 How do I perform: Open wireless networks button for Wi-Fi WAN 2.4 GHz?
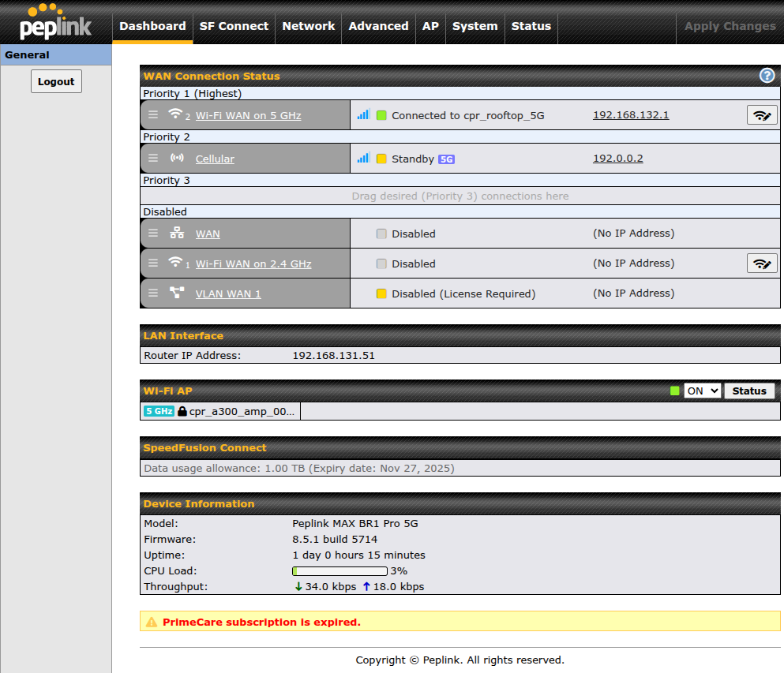point(762,264)
